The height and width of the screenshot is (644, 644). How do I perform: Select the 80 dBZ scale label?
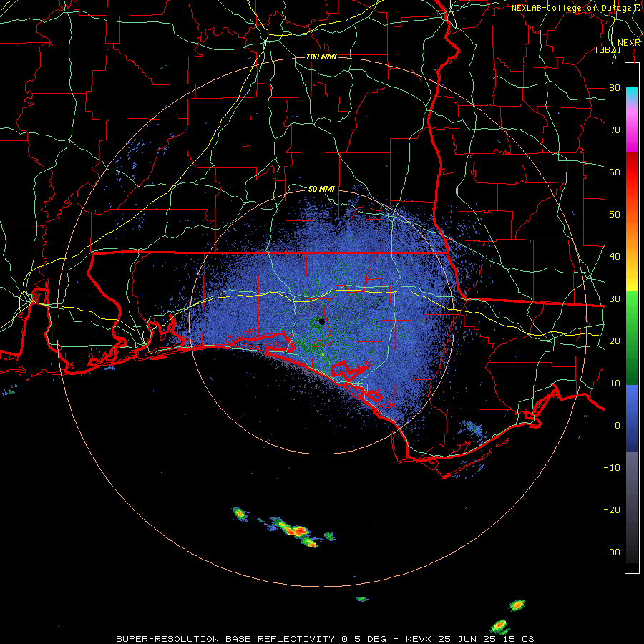[615, 88]
